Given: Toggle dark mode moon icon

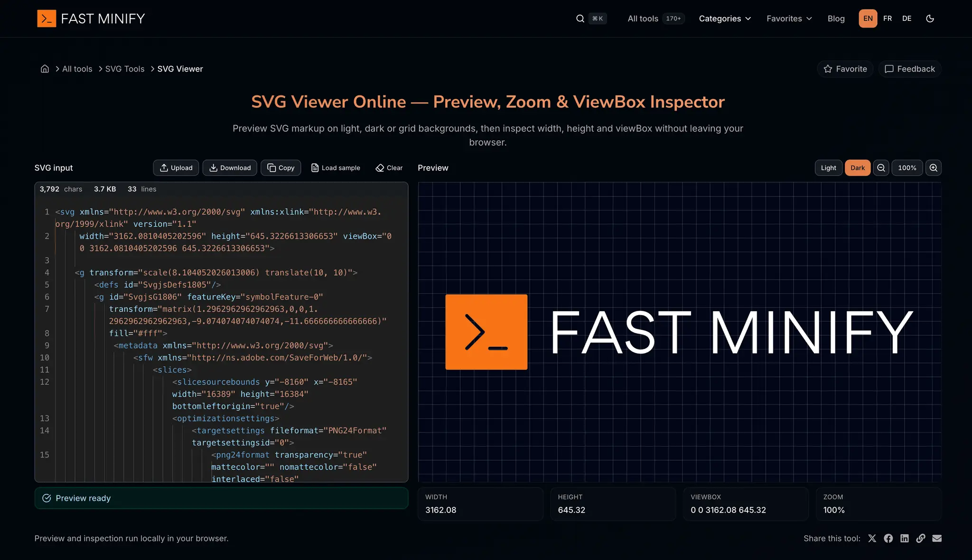Looking at the screenshot, I should pos(930,19).
